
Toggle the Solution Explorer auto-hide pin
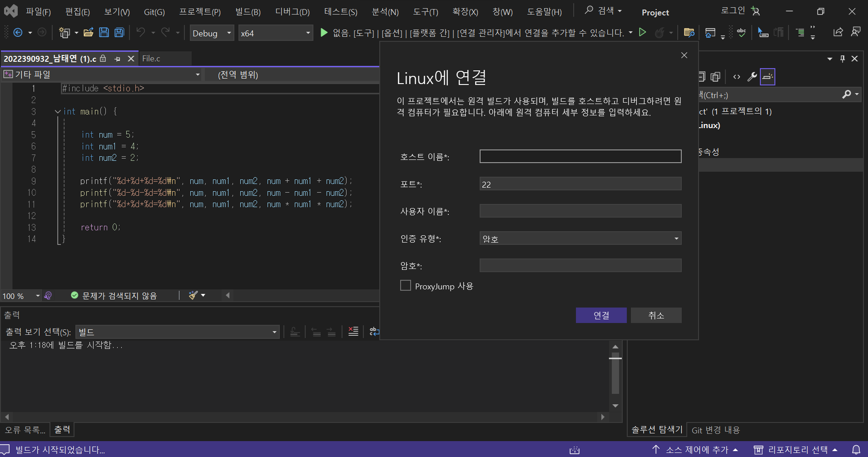tap(843, 59)
